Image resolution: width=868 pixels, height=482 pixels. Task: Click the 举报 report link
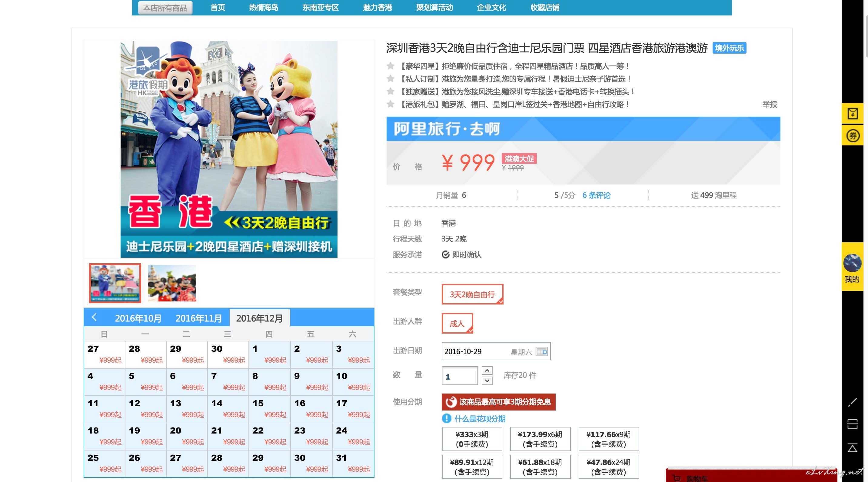770,105
